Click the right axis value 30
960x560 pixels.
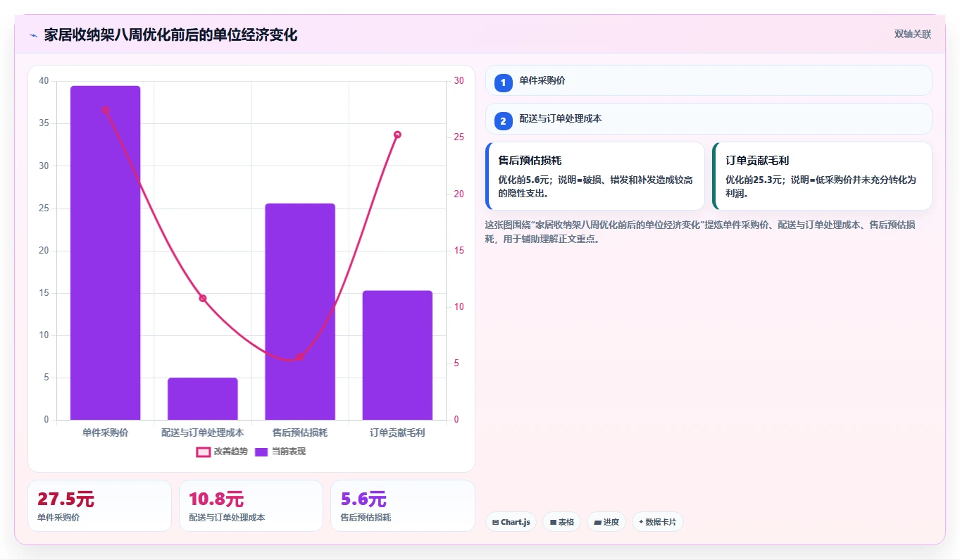(459, 81)
